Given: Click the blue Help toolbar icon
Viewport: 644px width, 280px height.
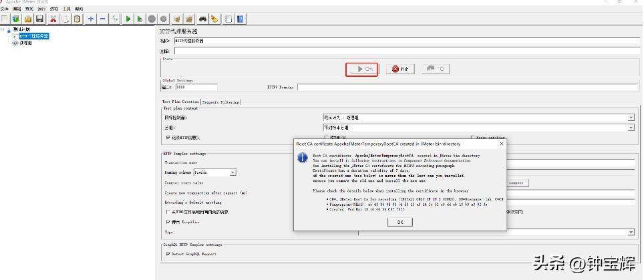Looking at the screenshot, I should coord(240,19).
